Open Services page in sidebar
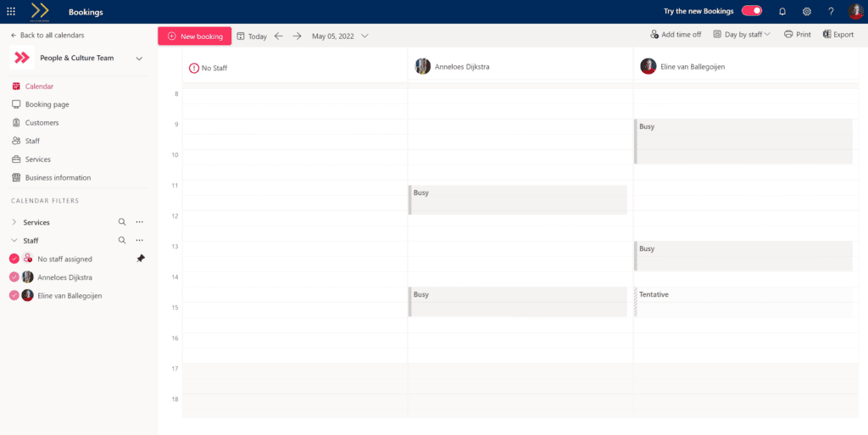Image resolution: width=868 pixels, height=435 pixels. 31,159
